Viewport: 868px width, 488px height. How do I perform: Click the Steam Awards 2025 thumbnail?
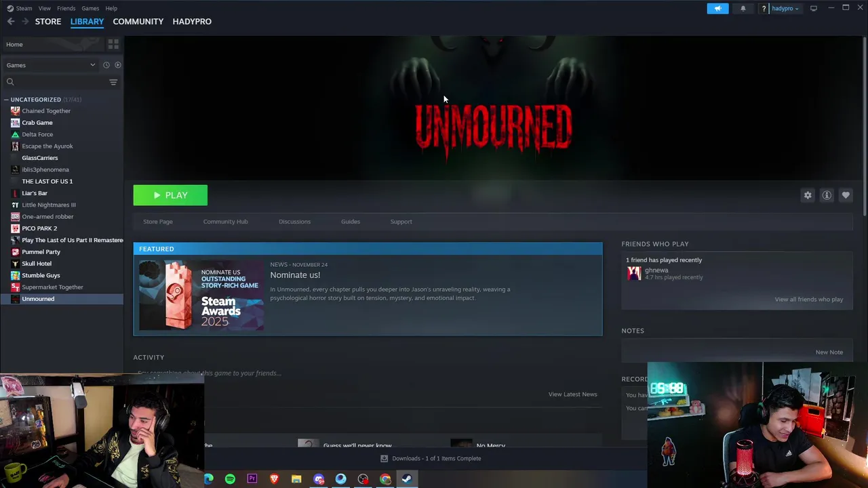click(201, 296)
